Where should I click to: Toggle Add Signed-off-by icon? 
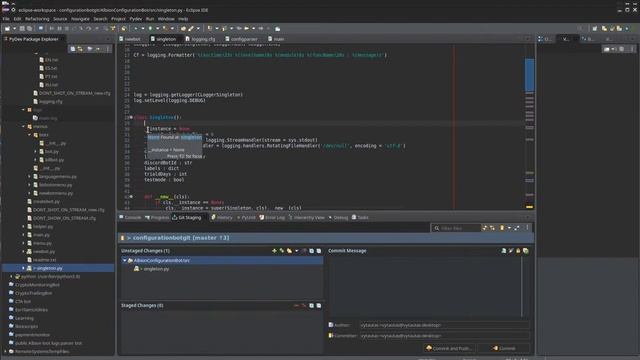tap(511, 251)
